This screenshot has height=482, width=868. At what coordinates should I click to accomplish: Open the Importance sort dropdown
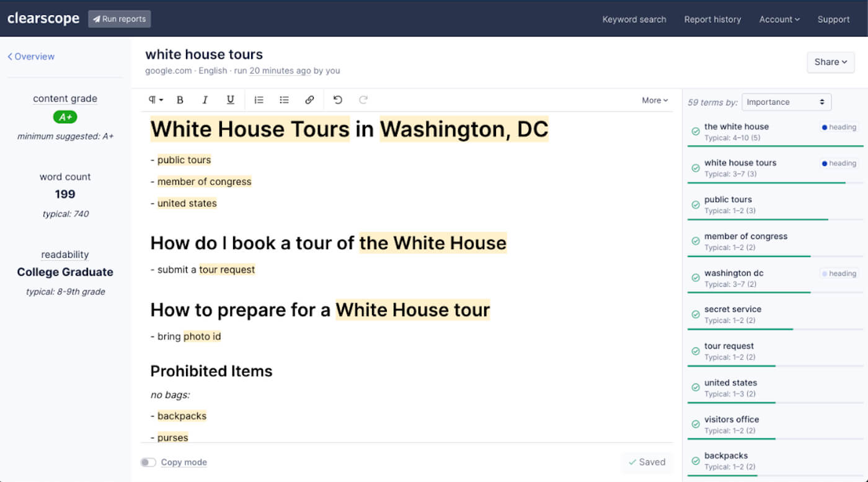pyautogui.click(x=786, y=102)
